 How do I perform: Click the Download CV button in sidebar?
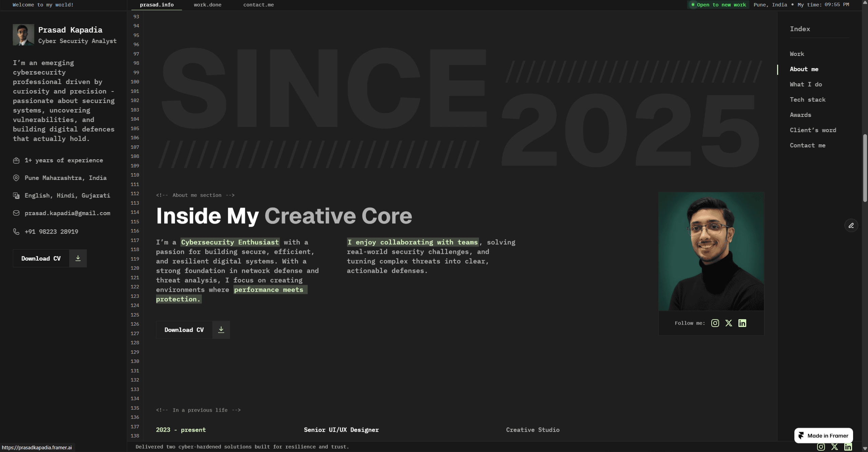click(x=41, y=258)
